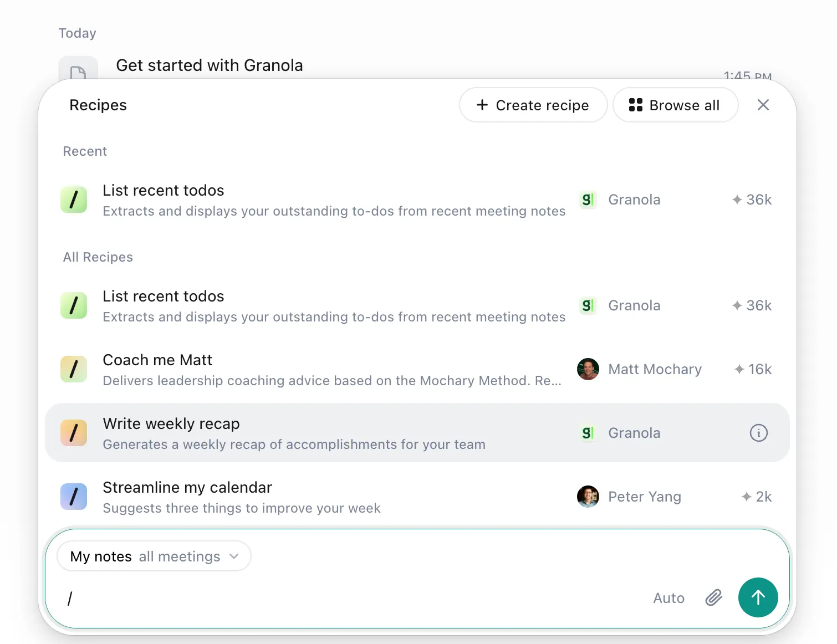The width and height of the screenshot is (837, 644).
Task: Click the orange slash icon for Write weekly recap
Action: coord(74,433)
